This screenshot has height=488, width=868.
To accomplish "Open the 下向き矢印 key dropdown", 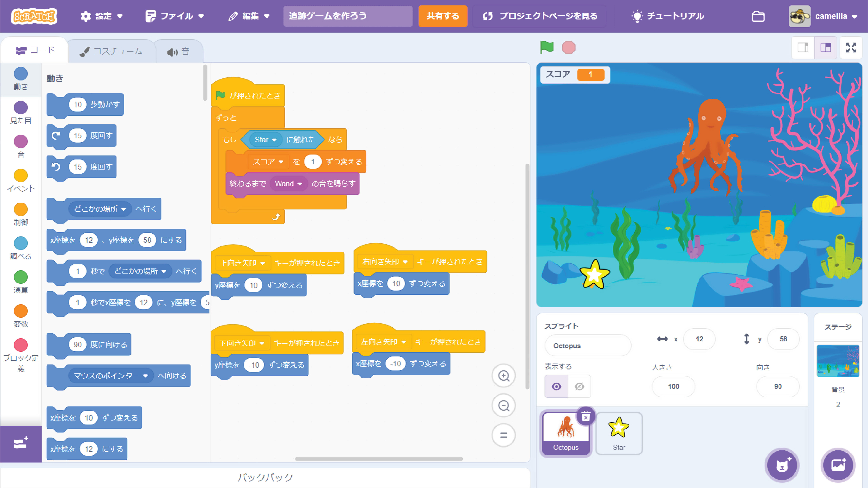I will pos(242,343).
